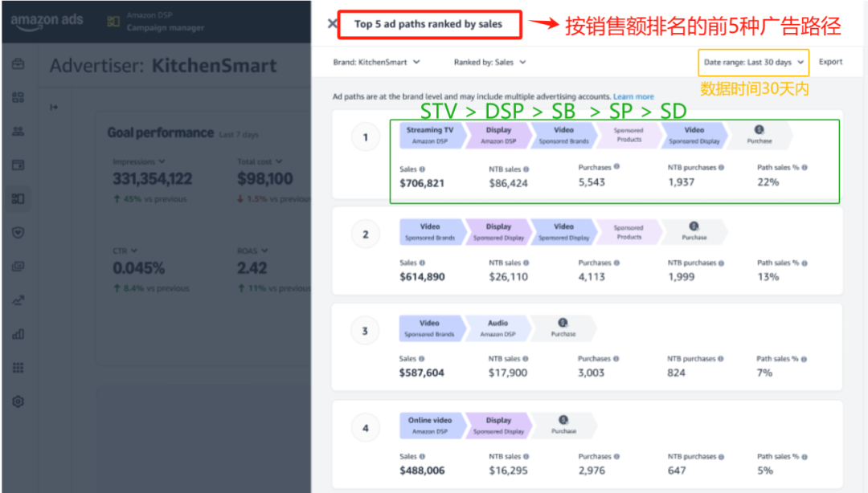The width and height of the screenshot is (868, 493).
Task: Click the trend line chart icon in sidebar
Action: pyautogui.click(x=18, y=300)
